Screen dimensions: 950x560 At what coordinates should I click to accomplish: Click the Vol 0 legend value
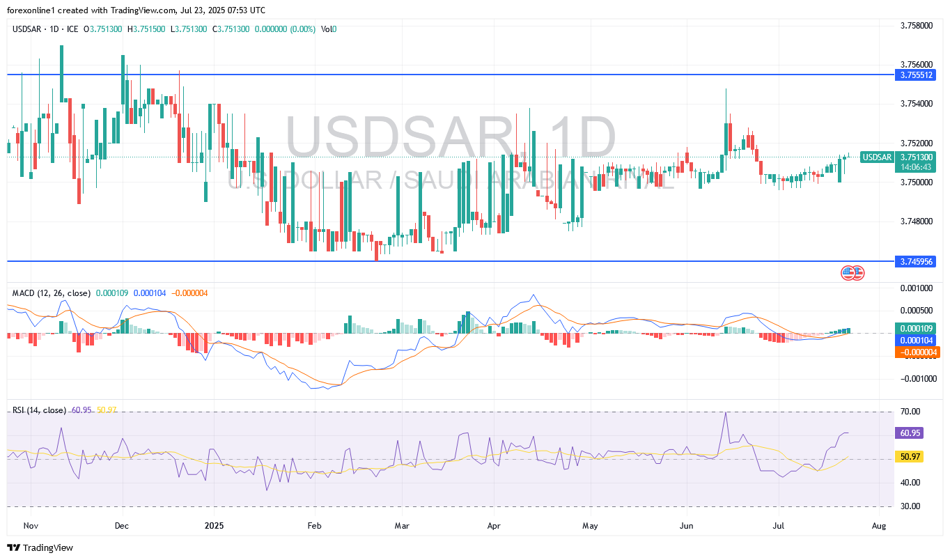pyautogui.click(x=329, y=29)
